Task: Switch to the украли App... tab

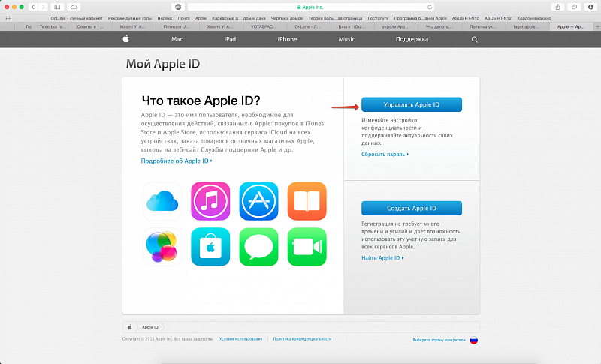Action: 396,26
